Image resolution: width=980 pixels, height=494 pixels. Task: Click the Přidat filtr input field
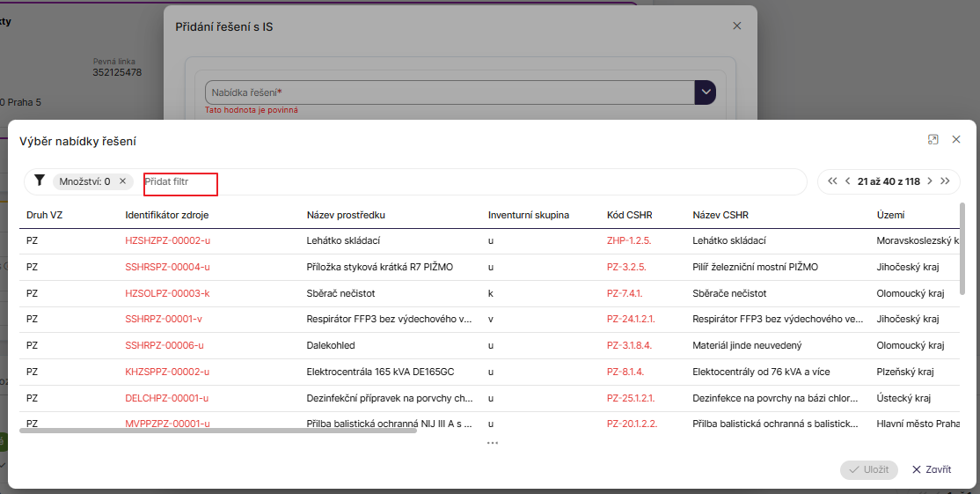180,181
